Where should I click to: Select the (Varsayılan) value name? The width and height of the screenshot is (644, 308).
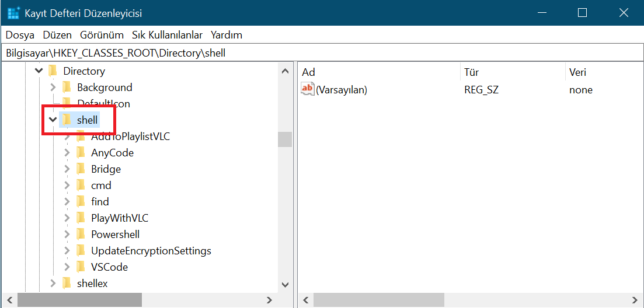coord(342,90)
